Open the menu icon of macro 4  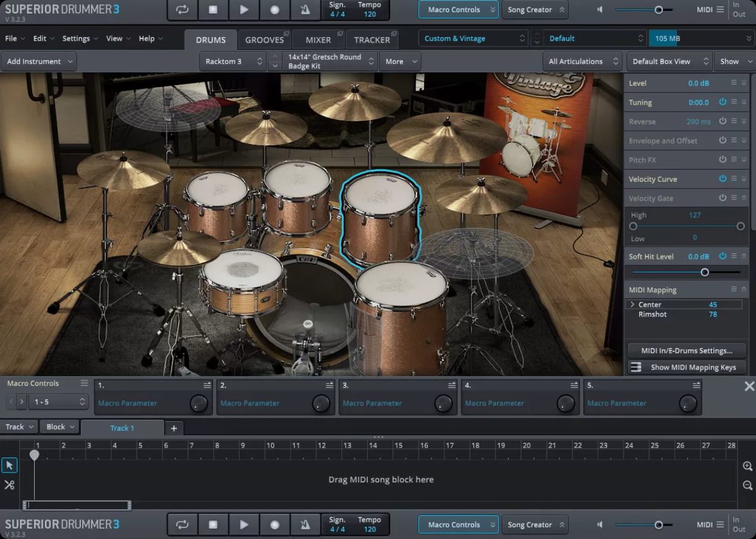tap(573, 385)
